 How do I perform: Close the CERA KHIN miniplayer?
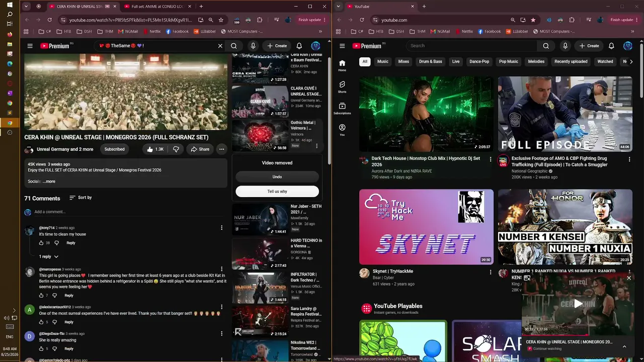(628, 278)
